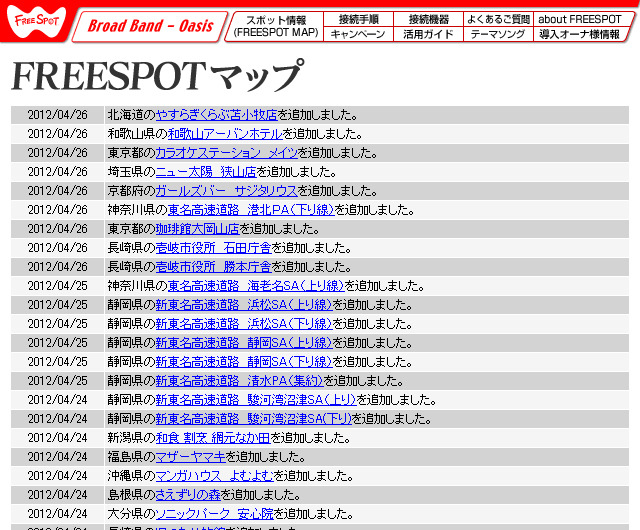Open 新東名高速道路 浜松SA(上り線) link

[244, 305]
